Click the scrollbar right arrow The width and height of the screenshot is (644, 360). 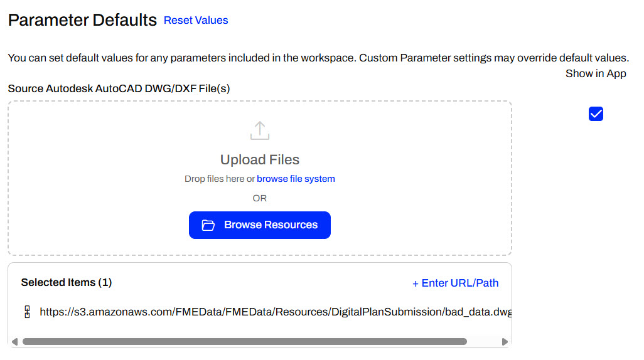505,342
